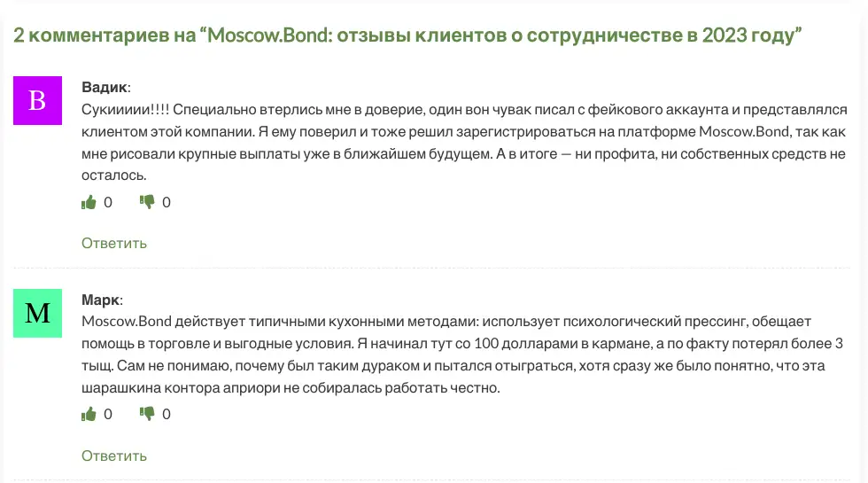Click the like count on Вадик's comment
The height and width of the screenshot is (483, 868).
point(108,202)
